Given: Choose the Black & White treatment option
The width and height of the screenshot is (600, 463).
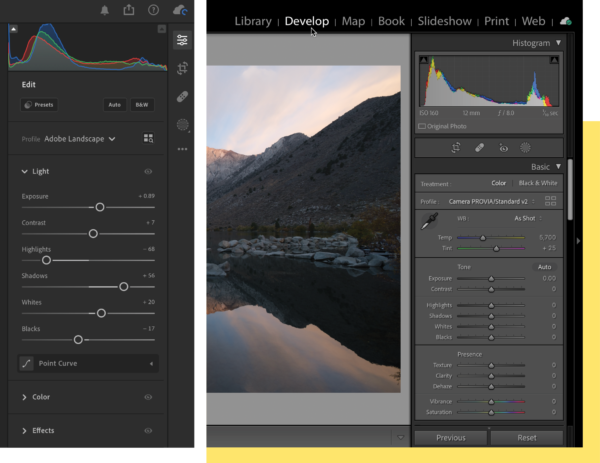Looking at the screenshot, I should 538,183.
